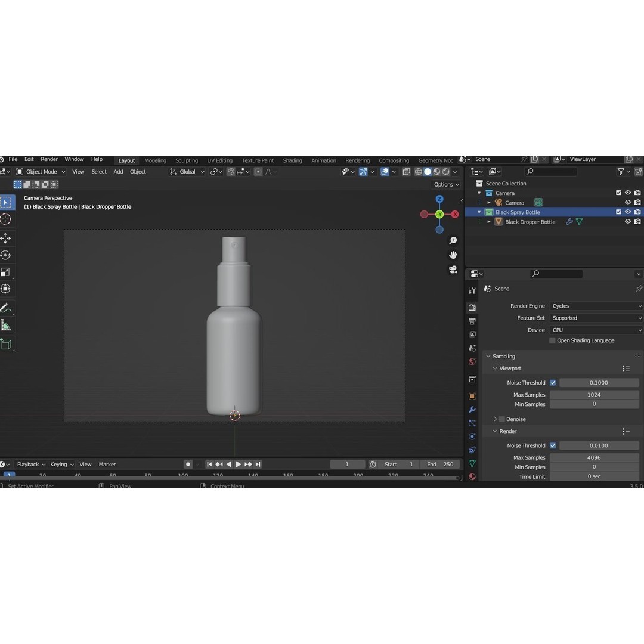
Task: Switch to the Shading workspace tab
Action: (292, 160)
